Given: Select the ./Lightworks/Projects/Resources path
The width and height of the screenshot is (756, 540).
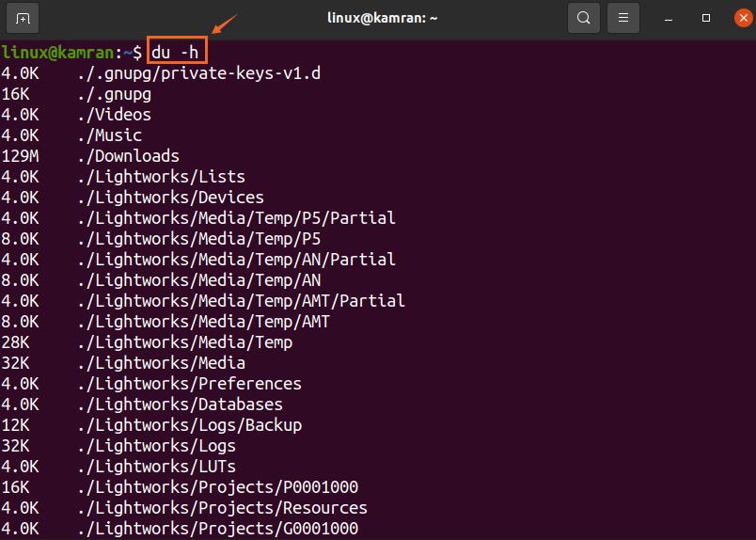Looking at the screenshot, I should click(222, 509).
